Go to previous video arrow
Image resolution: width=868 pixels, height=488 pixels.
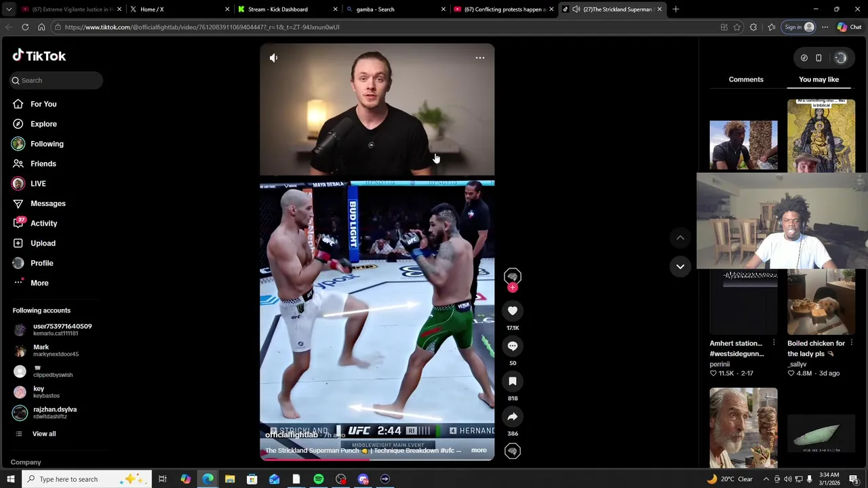(x=680, y=238)
